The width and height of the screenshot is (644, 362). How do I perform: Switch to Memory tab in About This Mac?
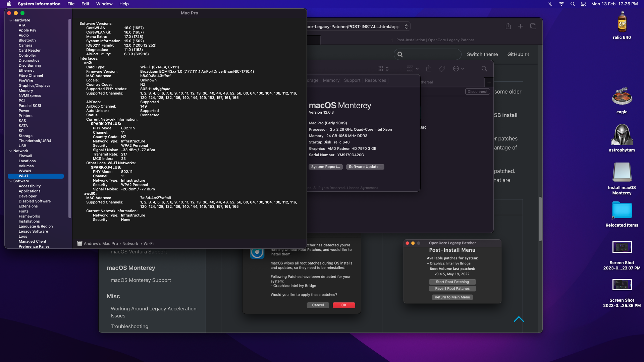tap(331, 80)
